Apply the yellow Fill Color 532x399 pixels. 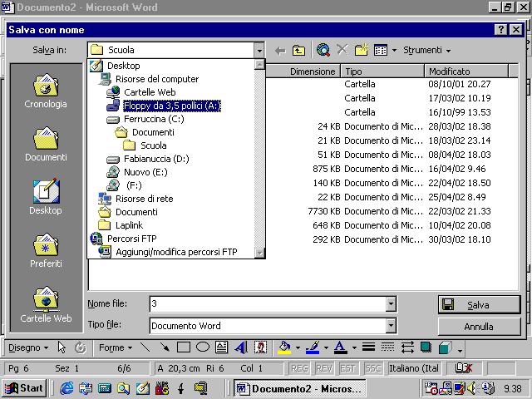(x=284, y=347)
